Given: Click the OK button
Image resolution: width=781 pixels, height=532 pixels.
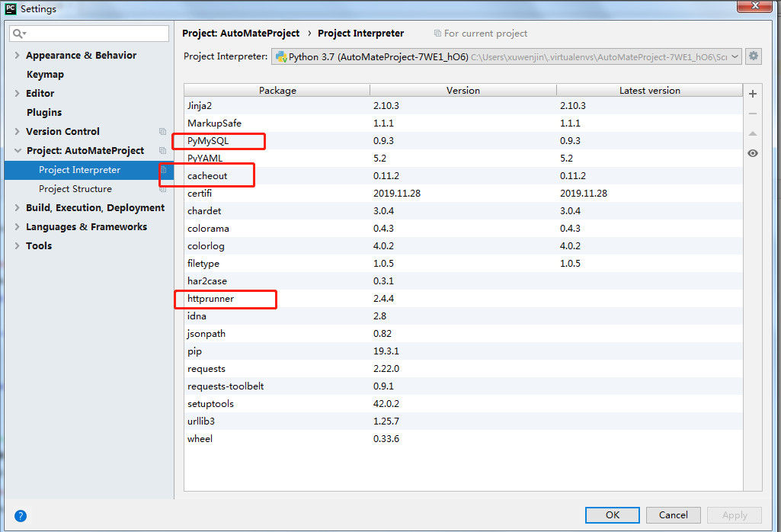Looking at the screenshot, I should click(x=612, y=515).
